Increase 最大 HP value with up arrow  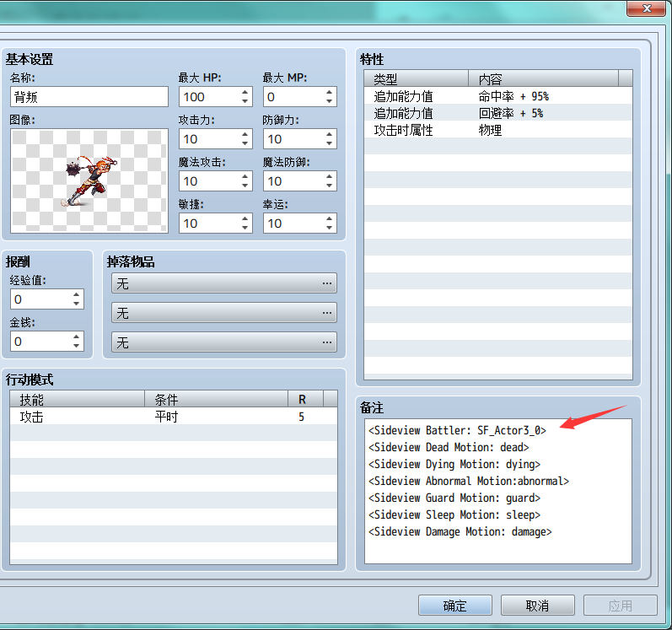pos(245,92)
